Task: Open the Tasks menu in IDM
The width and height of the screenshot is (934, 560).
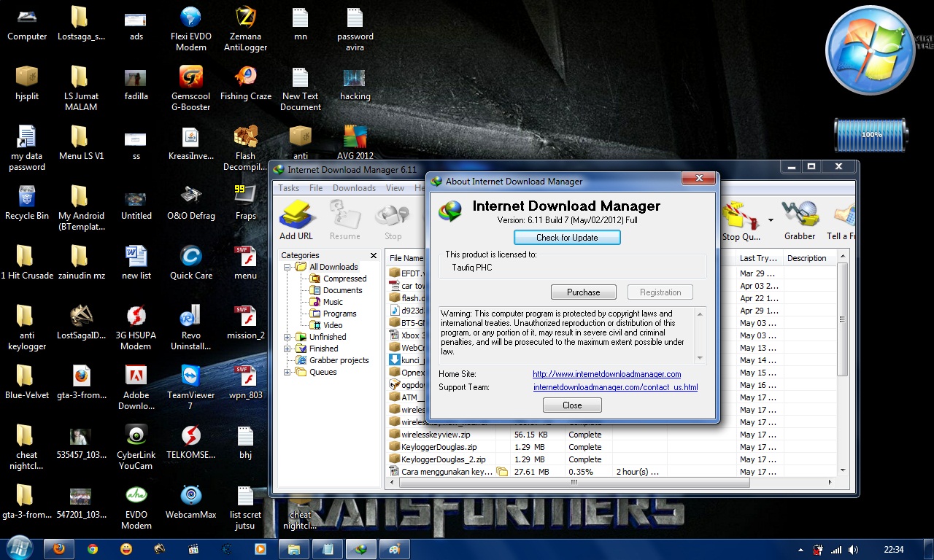Action: click(289, 188)
